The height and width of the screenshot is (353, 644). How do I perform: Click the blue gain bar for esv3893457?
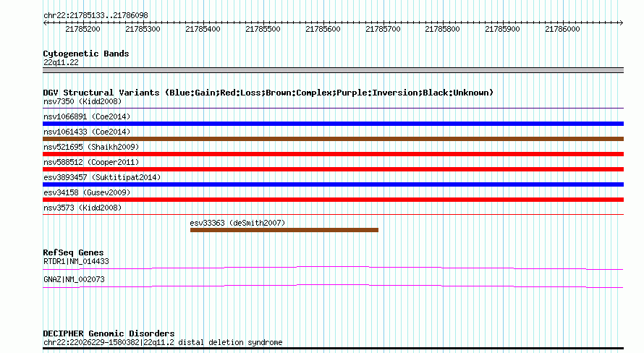coord(333,184)
